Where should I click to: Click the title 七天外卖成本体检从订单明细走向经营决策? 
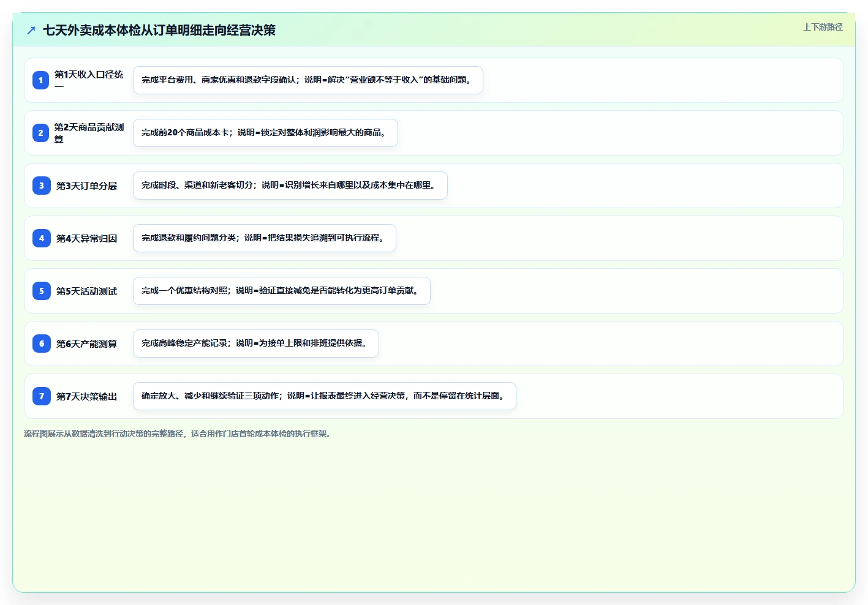(x=159, y=30)
